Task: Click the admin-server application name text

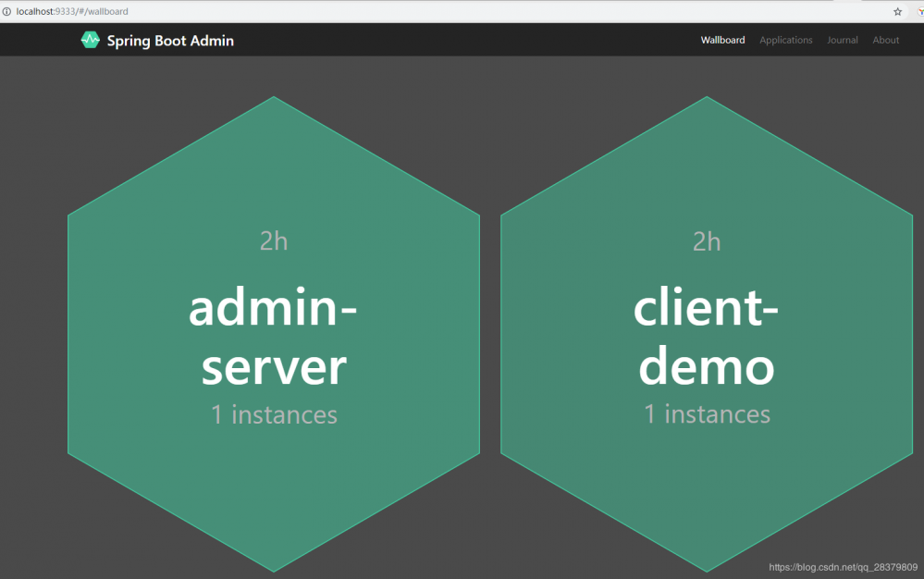Action: (274, 337)
